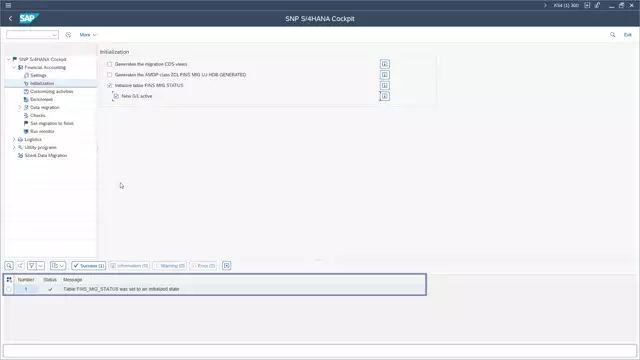Open the hamburger menu at top left
The image size is (640, 360).
coord(8,5)
